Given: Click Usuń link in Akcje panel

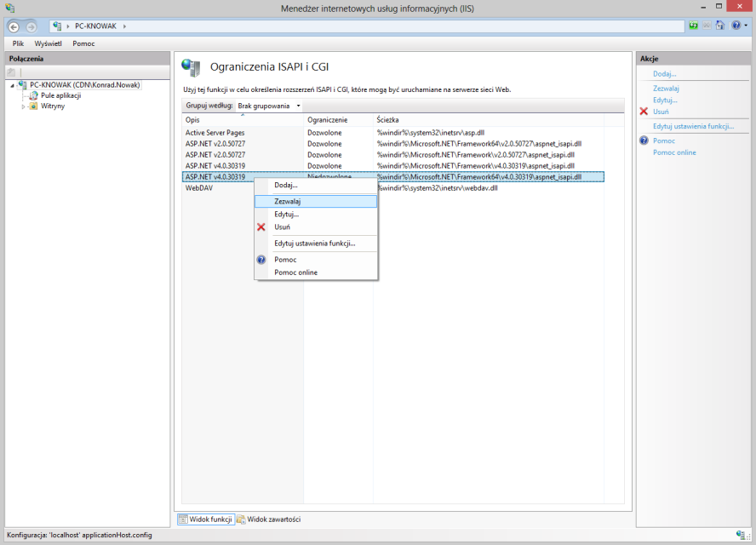Looking at the screenshot, I should [661, 112].
